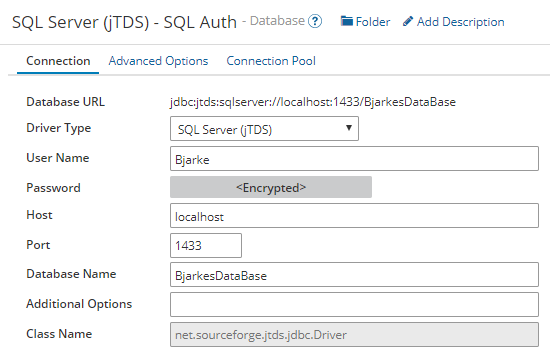Click the Encrypted password button
Image resolution: width=550 pixels, height=360 pixels.
click(271, 187)
